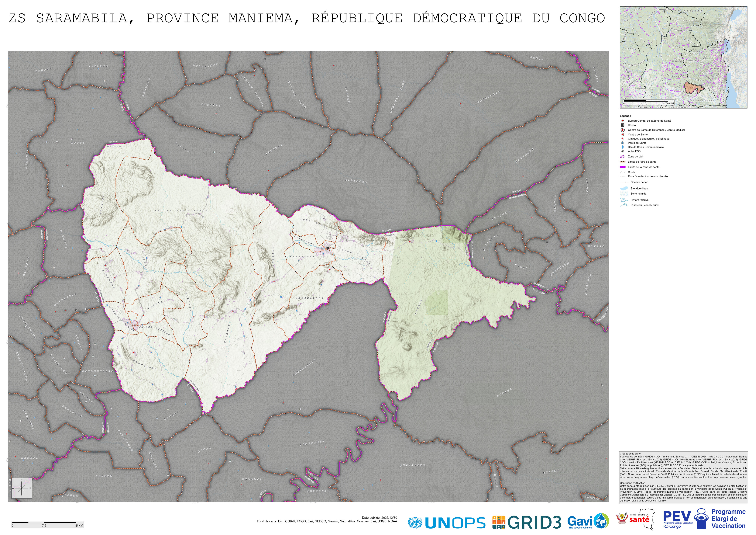Image resolution: width=756 pixels, height=535 pixels.
Task: Select the Chemin de fer railway symbol
Action: pyautogui.click(x=624, y=182)
